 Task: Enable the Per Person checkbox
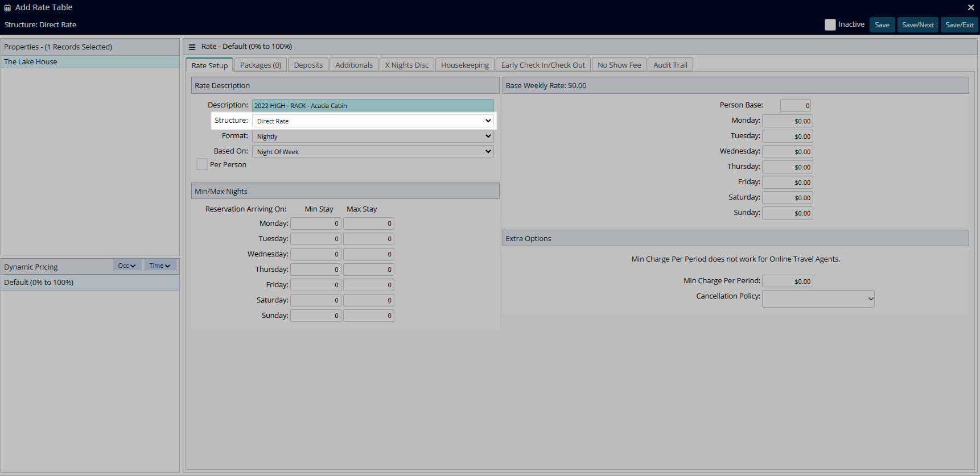[202, 164]
